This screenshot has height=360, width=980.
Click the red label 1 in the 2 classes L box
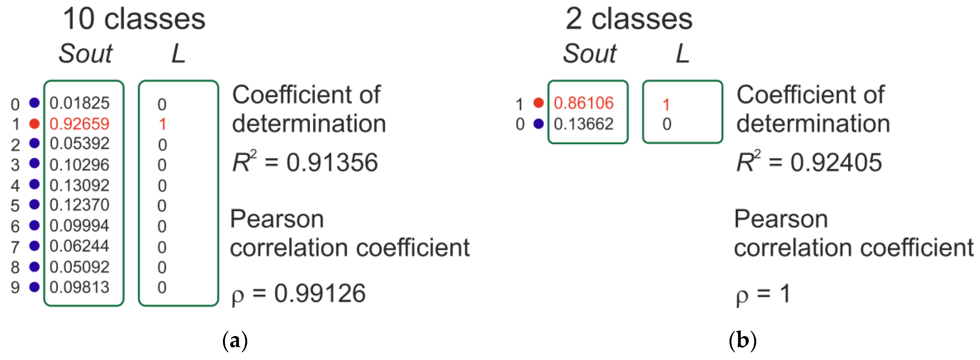click(x=666, y=104)
